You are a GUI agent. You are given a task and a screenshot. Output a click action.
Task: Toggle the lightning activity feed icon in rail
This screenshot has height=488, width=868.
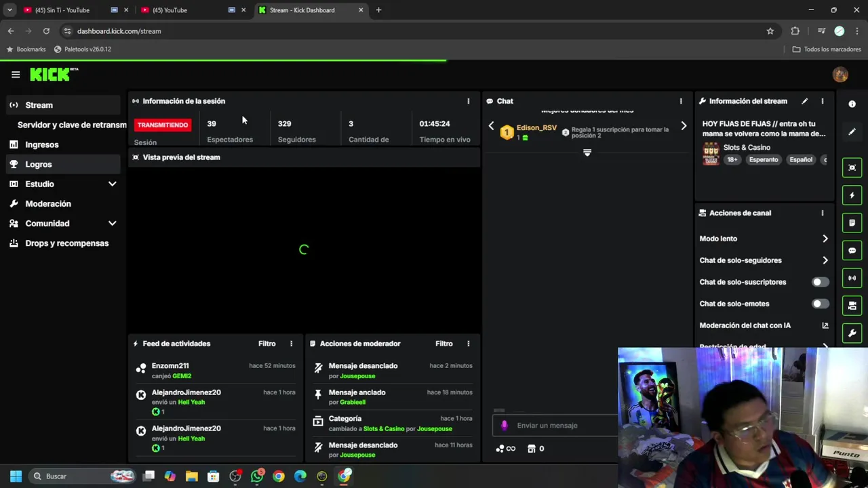(x=852, y=195)
